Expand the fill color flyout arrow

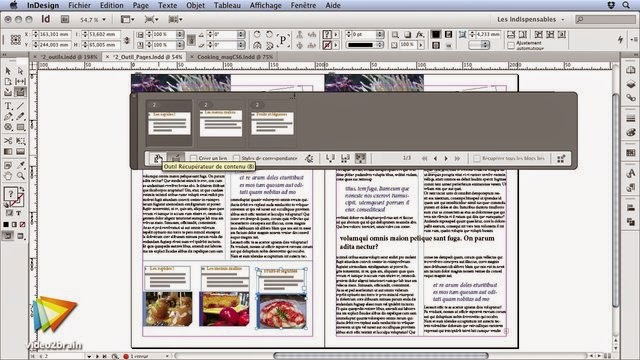coord(336,35)
